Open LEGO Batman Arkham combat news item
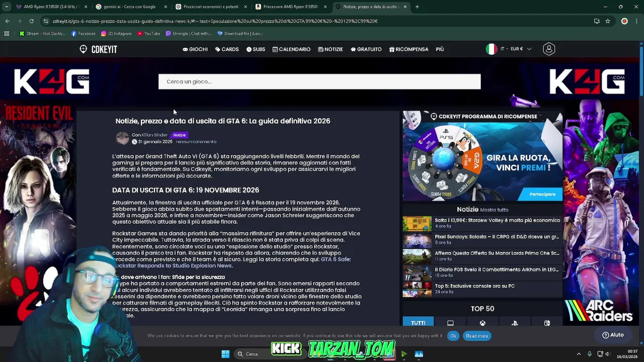The height and width of the screenshot is (362, 644). (481, 272)
